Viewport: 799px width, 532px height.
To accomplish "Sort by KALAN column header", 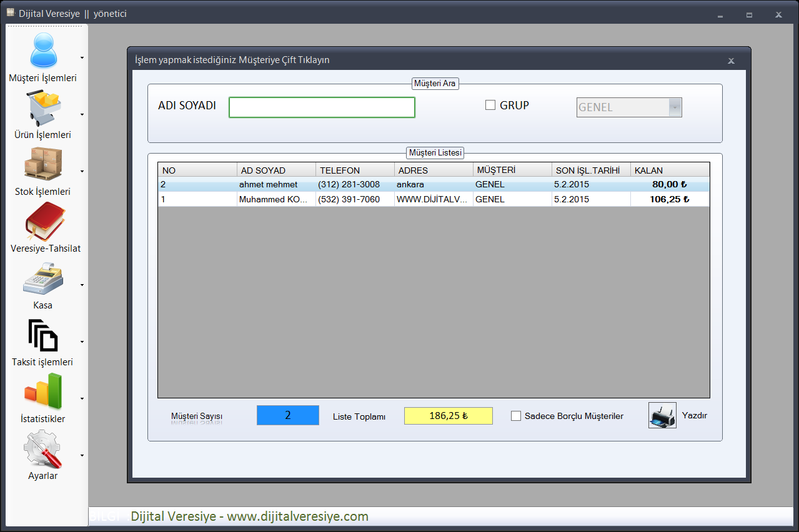I will click(670, 170).
